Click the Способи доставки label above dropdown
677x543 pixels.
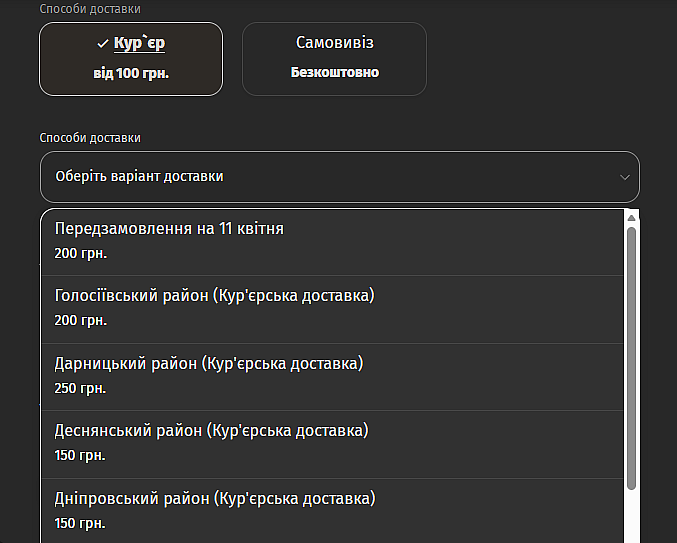tap(90, 138)
